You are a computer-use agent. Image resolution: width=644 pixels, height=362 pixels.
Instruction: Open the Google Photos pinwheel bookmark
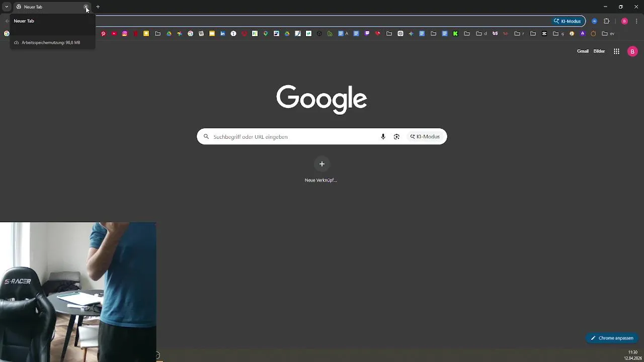(x=180, y=34)
